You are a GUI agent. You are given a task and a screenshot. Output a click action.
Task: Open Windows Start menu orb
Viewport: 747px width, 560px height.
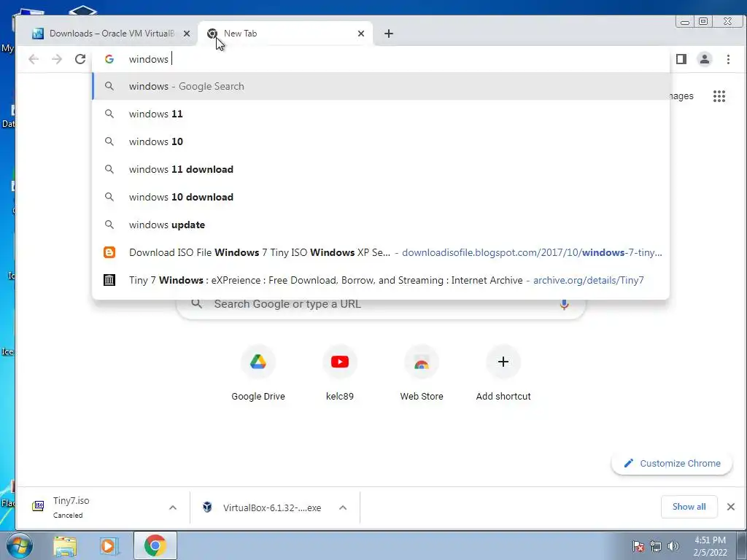[20, 545]
